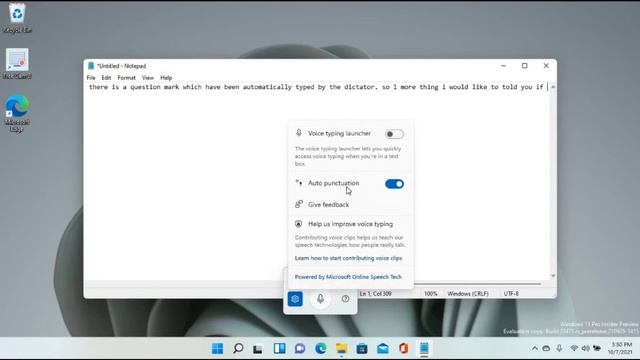Open the Notepad Edit menu
This screenshot has height=360, width=640.
[x=106, y=78]
